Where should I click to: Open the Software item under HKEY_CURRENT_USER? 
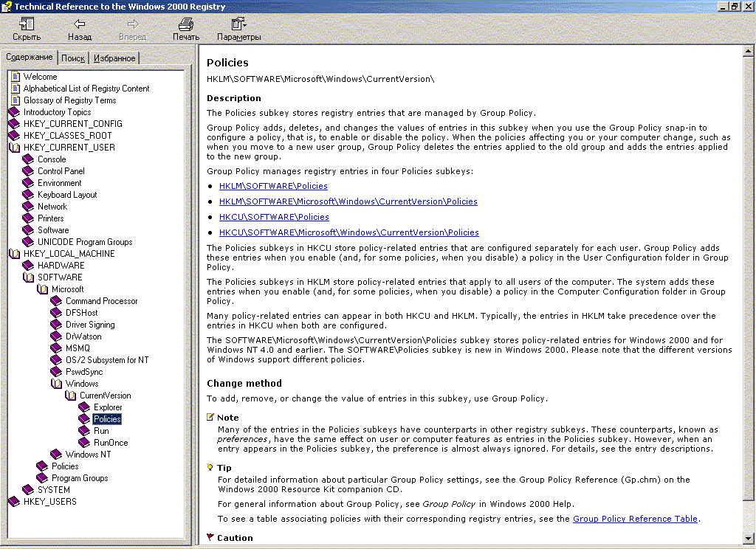tap(53, 230)
